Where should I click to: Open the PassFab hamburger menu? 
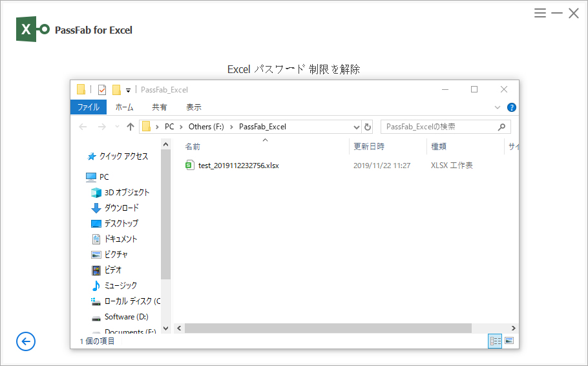(540, 13)
